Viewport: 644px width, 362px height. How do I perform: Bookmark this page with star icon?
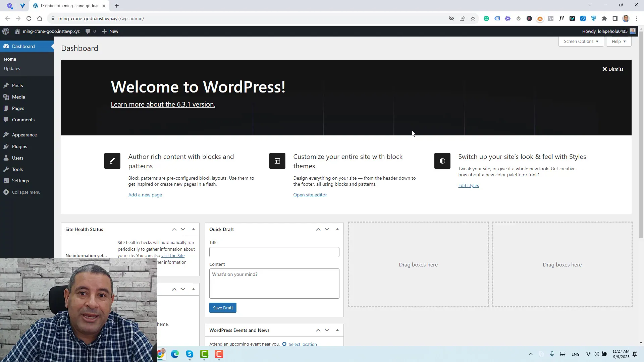coord(473,18)
